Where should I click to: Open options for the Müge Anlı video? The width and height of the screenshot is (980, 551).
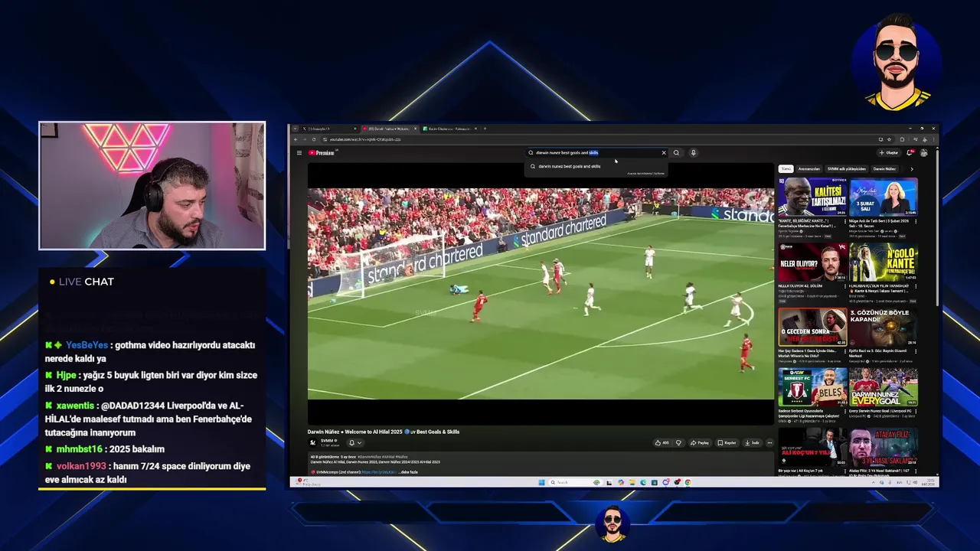click(915, 221)
